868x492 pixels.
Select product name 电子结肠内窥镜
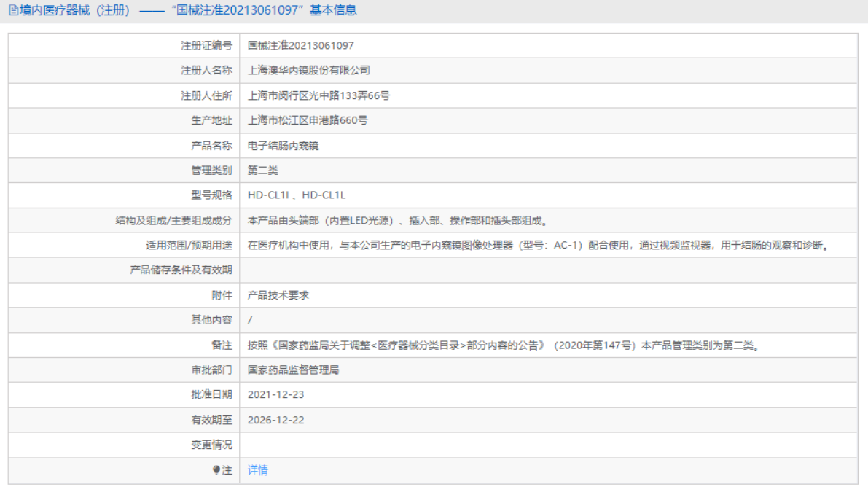(x=283, y=146)
